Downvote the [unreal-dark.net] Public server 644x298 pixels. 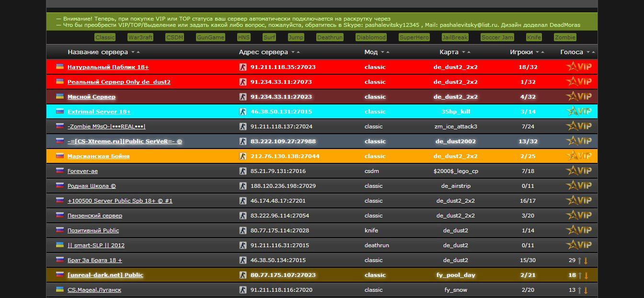586,275
